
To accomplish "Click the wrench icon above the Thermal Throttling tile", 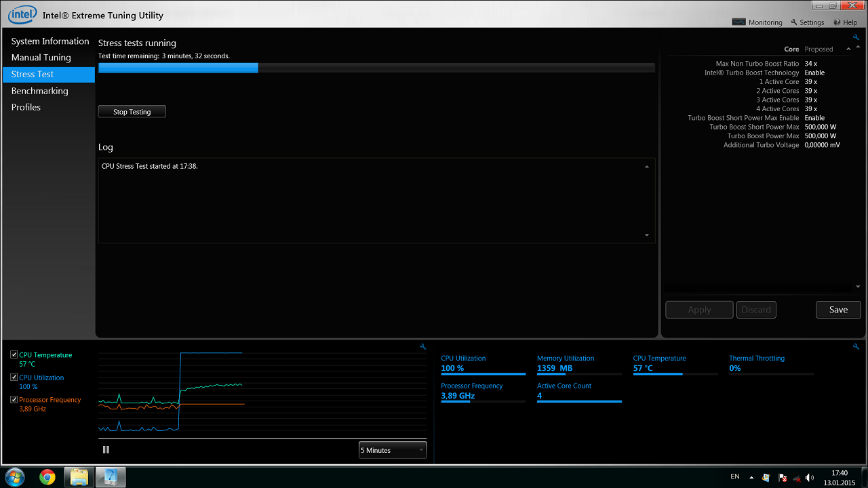I will click(856, 346).
